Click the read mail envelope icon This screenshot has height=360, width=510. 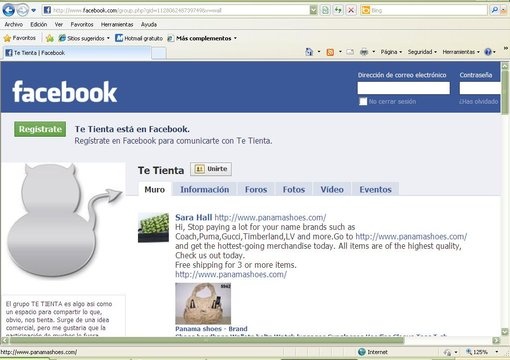350,52
